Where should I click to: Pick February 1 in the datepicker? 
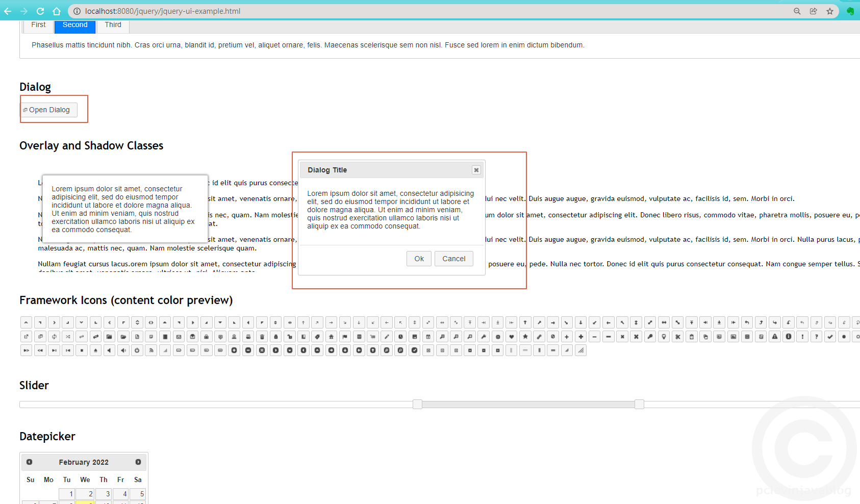click(67, 494)
